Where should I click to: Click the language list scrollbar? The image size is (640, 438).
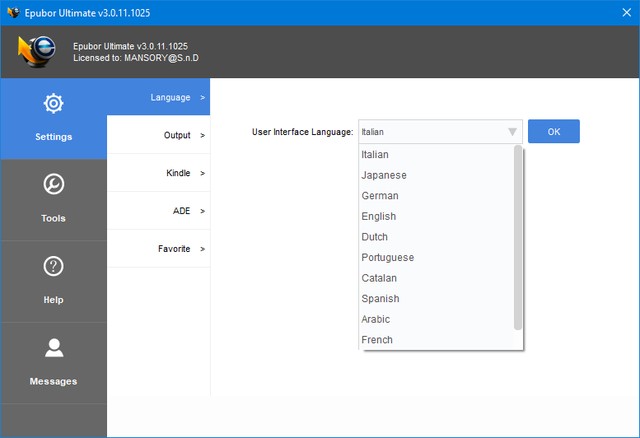[x=517, y=237]
